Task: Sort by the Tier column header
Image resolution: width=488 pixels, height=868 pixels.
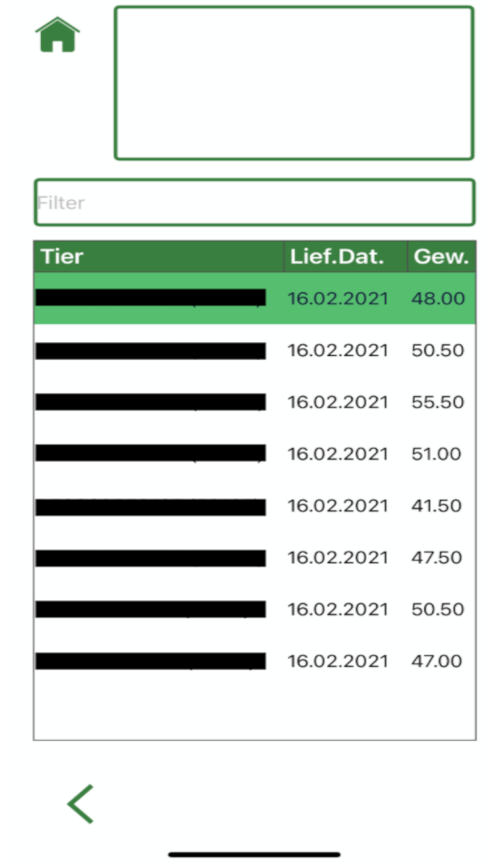Action: tap(159, 256)
